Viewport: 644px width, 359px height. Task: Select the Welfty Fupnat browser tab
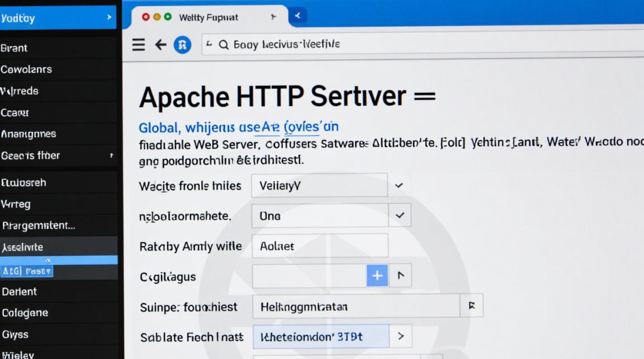coord(208,18)
